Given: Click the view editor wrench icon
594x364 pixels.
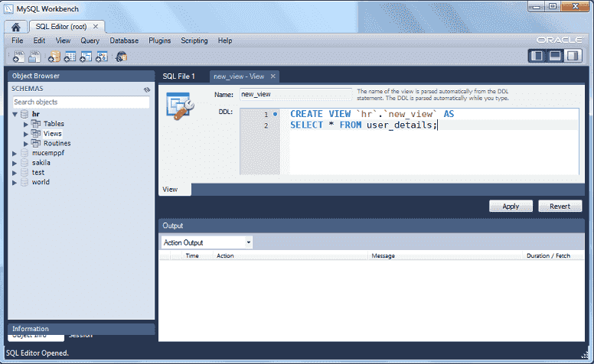Looking at the screenshot, I should tap(180, 106).
